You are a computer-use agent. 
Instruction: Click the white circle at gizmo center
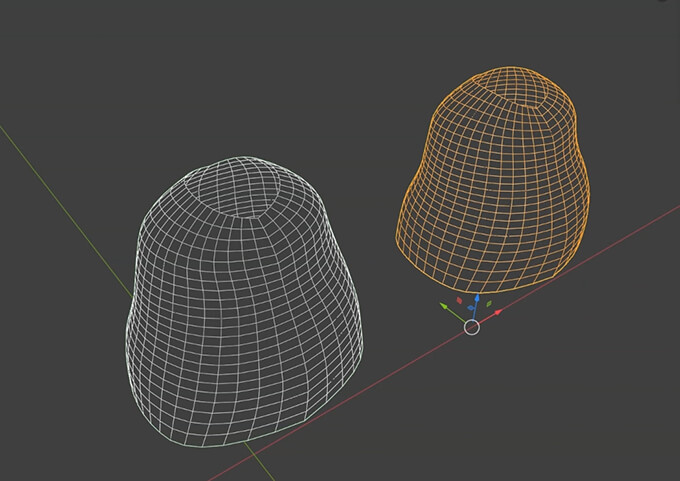click(x=473, y=326)
